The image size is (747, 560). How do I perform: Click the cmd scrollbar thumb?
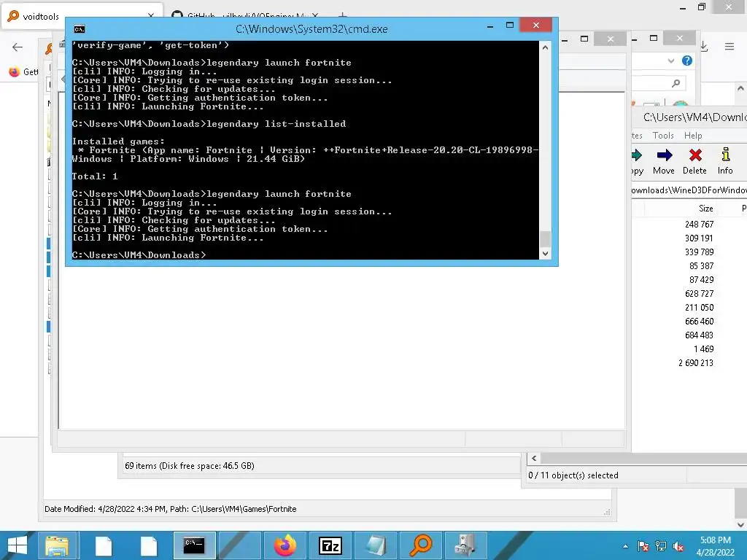coord(546,238)
